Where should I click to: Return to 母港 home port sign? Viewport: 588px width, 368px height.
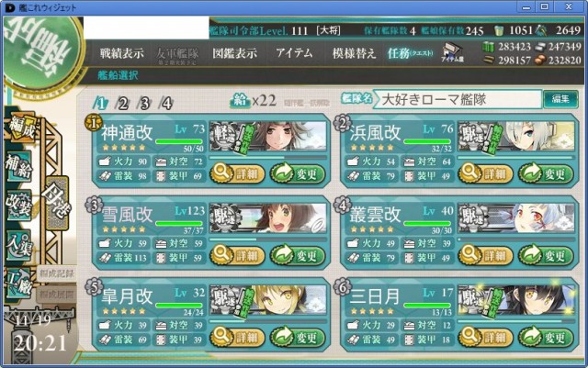(x=57, y=203)
